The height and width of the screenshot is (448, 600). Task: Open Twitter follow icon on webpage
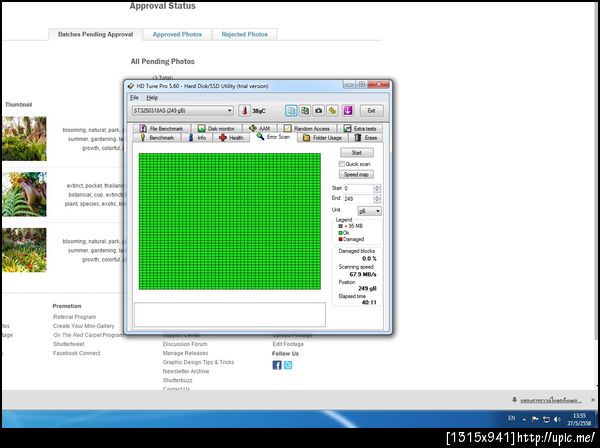pos(288,365)
